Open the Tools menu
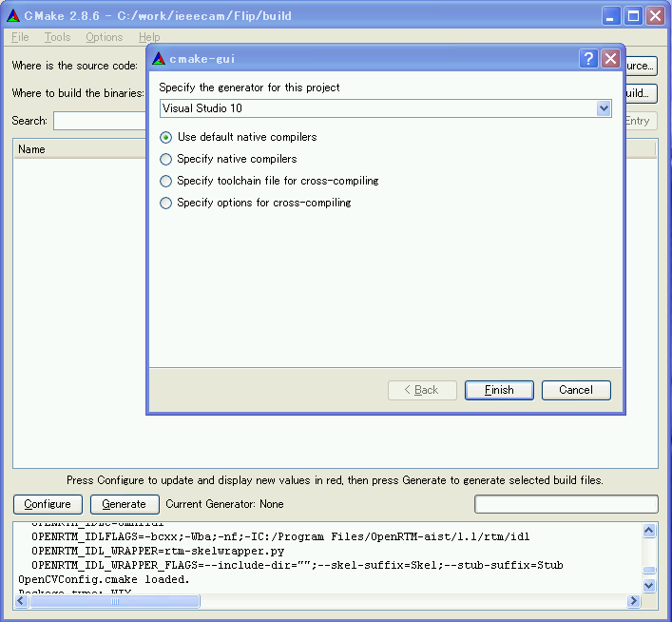 (57, 37)
